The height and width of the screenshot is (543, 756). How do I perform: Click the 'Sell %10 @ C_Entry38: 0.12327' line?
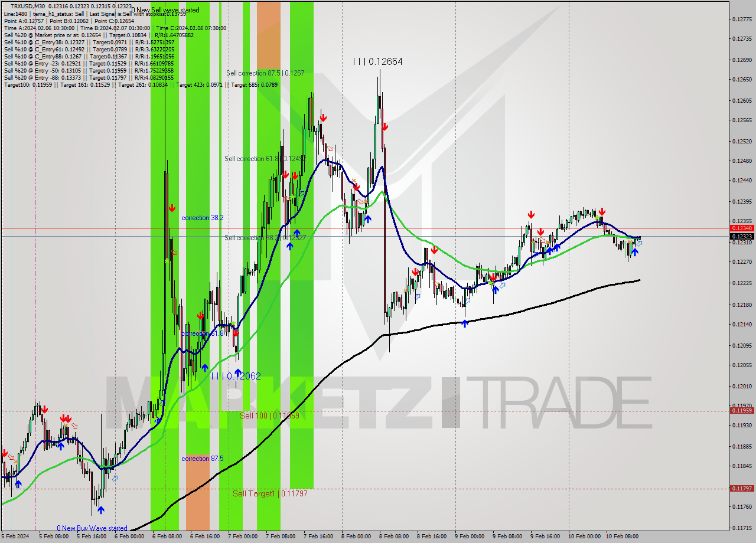point(89,42)
